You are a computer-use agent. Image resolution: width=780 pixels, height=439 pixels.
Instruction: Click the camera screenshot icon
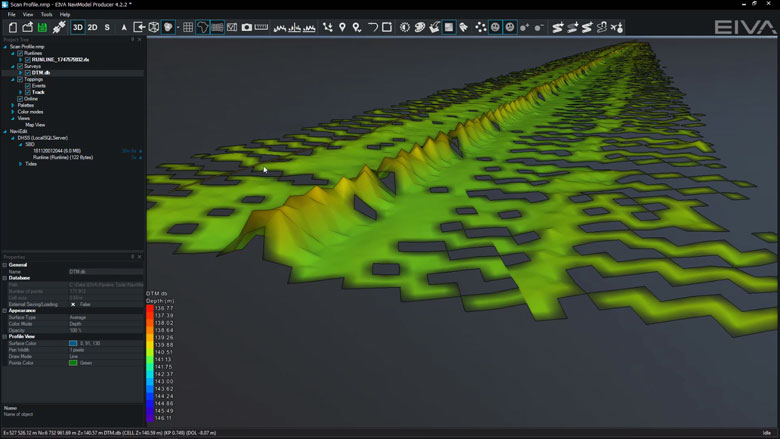(x=246, y=27)
